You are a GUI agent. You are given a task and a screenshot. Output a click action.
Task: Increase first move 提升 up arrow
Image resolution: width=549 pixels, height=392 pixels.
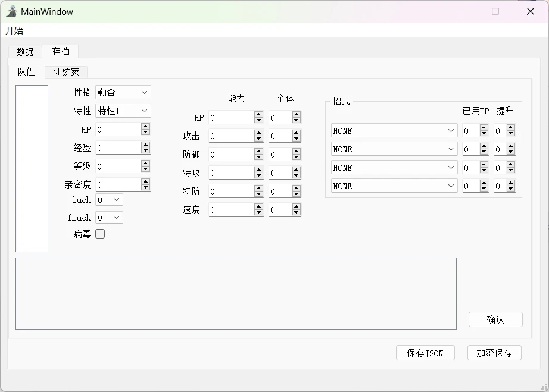coord(511,128)
